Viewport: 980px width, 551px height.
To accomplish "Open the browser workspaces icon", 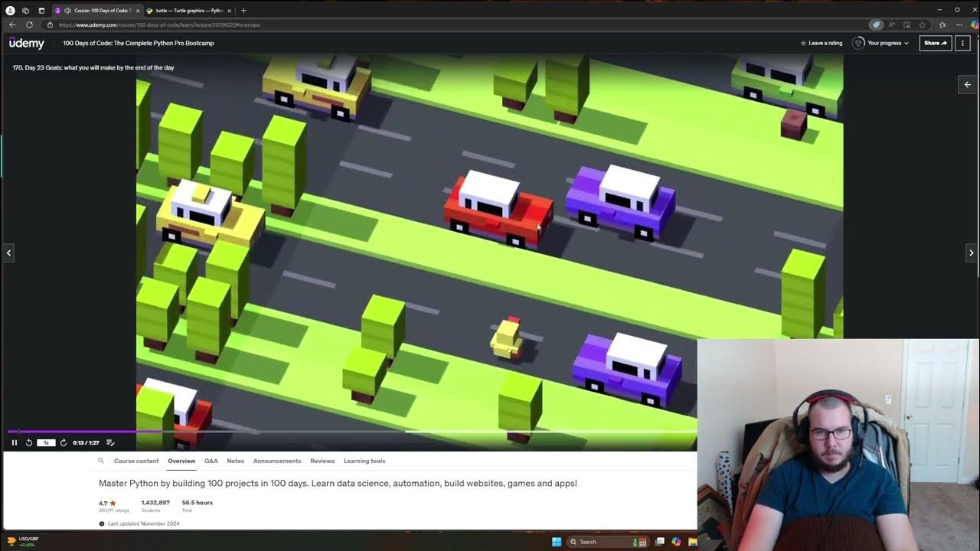I will pos(26,11).
